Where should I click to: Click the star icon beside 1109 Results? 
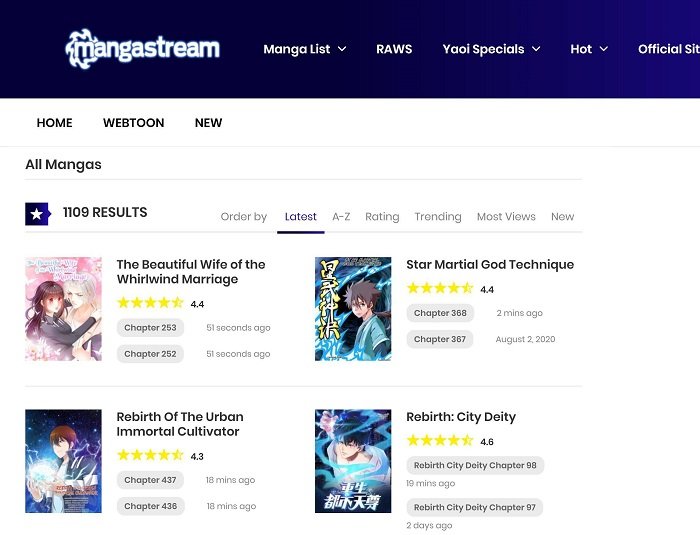click(38, 214)
